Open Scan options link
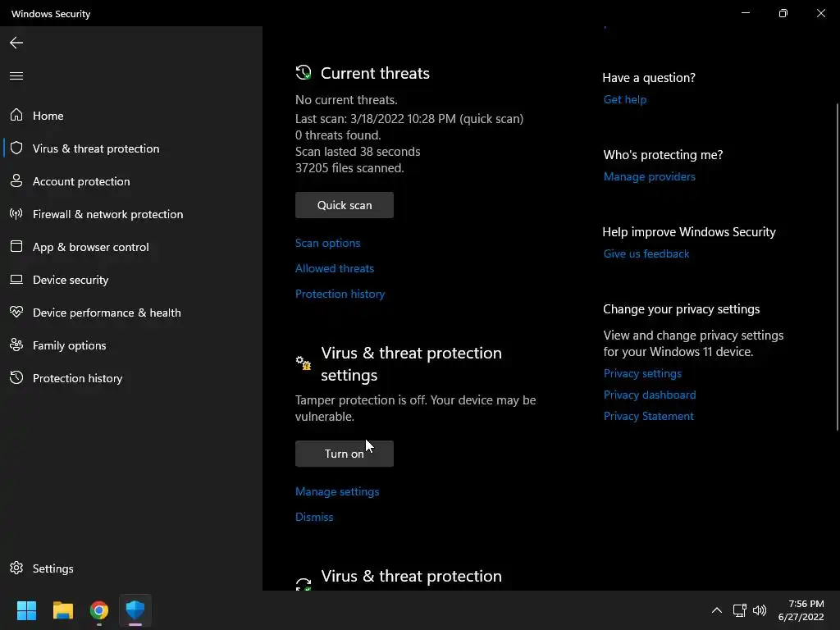This screenshot has width=840, height=630. pos(328,243)
